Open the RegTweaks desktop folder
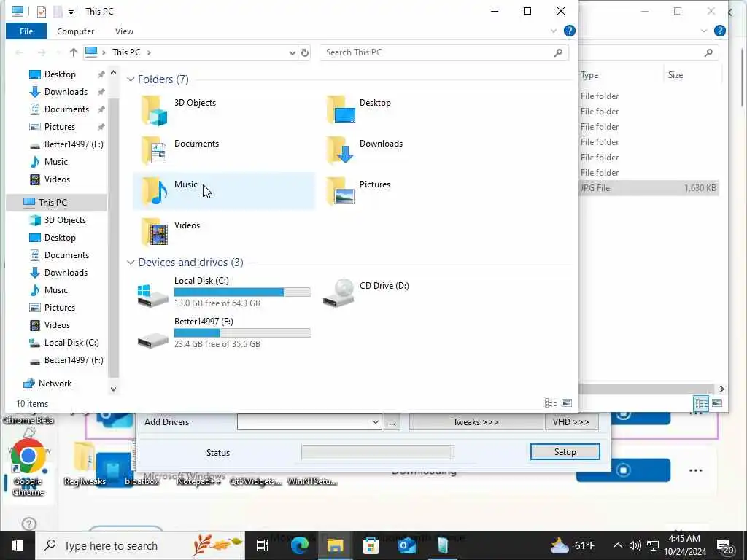747x560 pixels. [x=85, y=463]
